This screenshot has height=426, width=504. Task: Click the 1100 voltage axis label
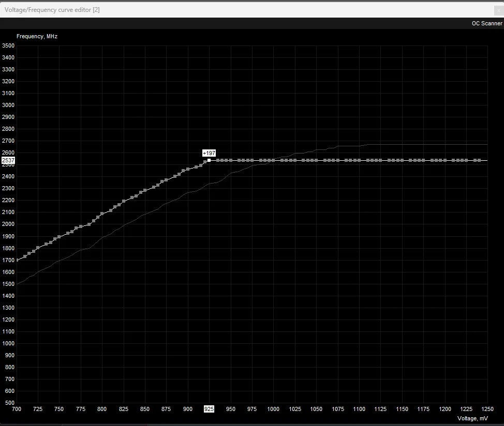coord(359,409)
